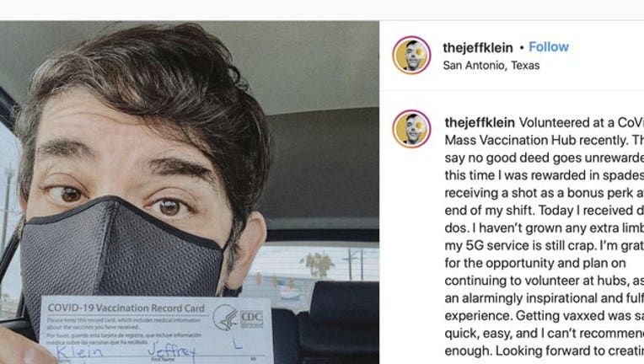Click the COVID-19 Vaccination Record Card title
Screen dimensions: 644x364
point(126,308)
